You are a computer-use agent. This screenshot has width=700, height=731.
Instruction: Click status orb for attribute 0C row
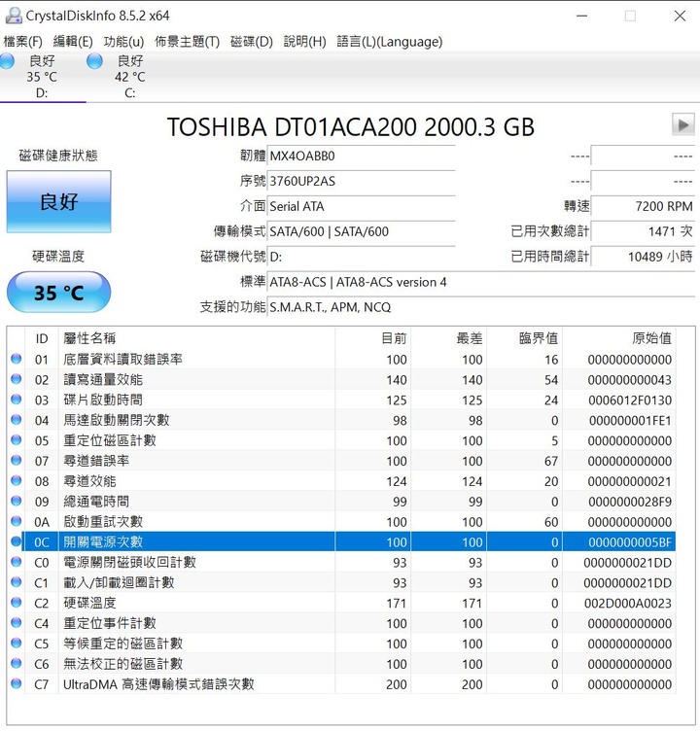pos(17,541)
